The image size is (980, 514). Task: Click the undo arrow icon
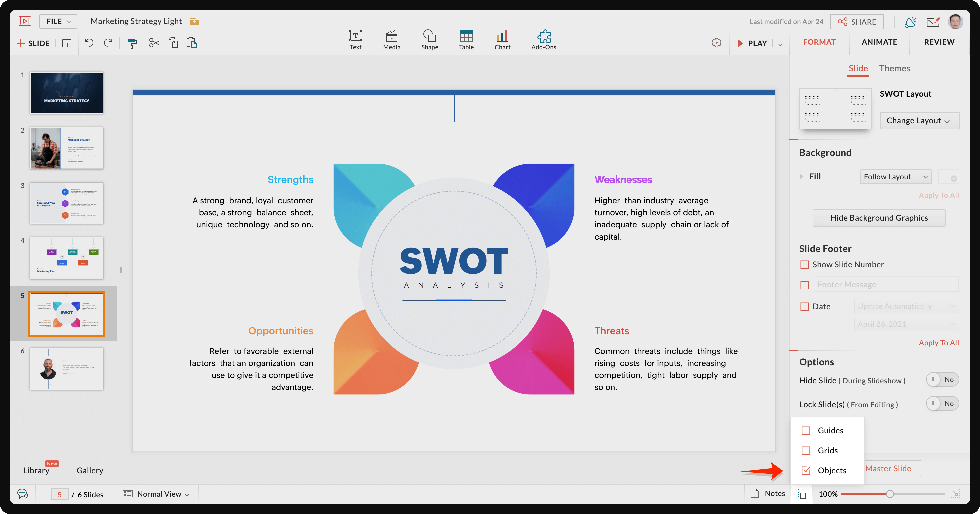coord(89,43)
